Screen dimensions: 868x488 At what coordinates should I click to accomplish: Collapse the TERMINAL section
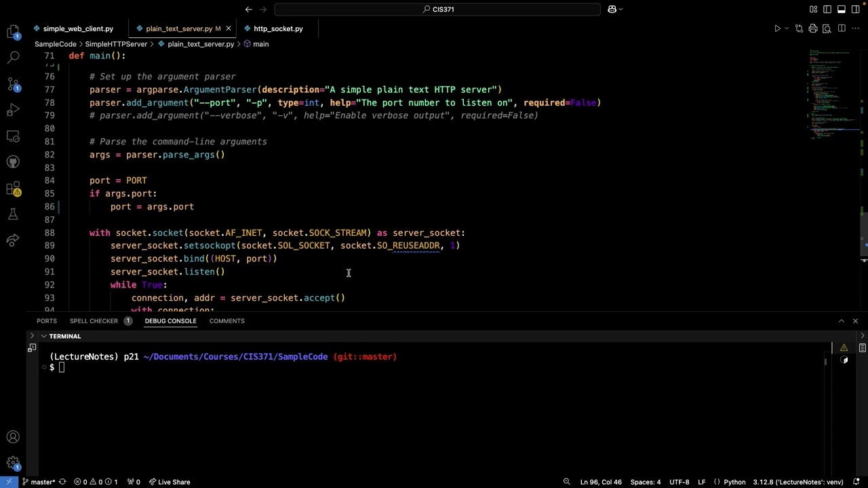(x=43, y=336)
